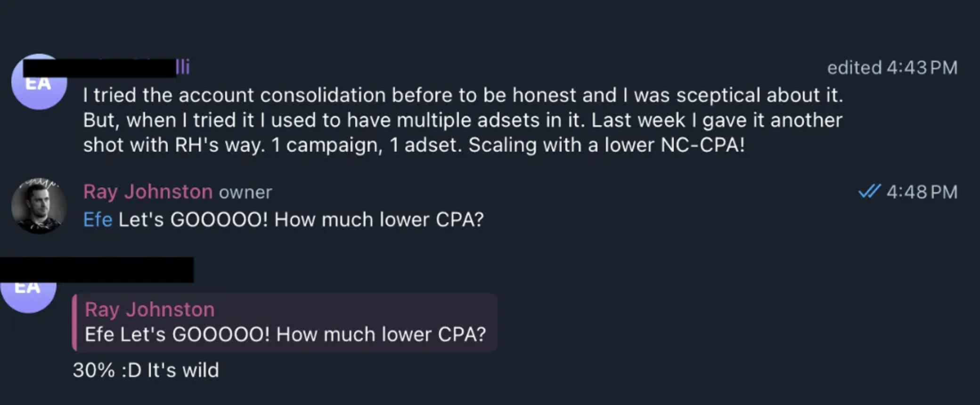
Task: Click the line 'Scaling with a lower NC-CPA!'
Action: pyautogui.click(x=606, y=145)
